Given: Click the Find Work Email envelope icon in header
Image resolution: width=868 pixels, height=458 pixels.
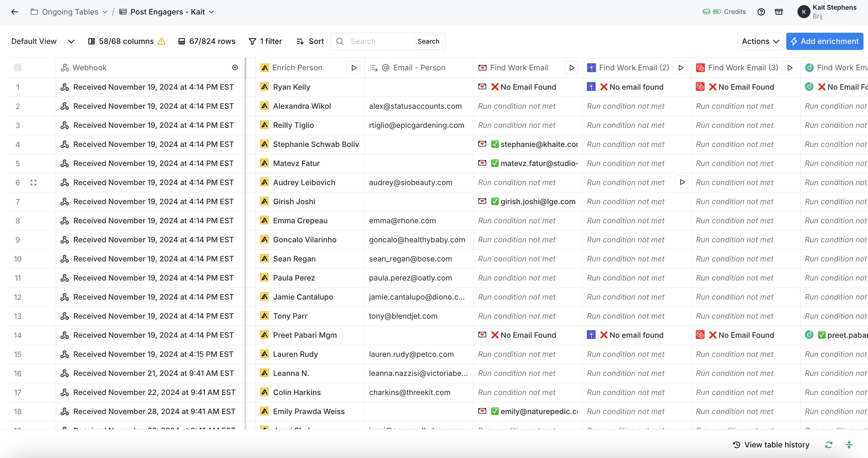Looking at the screenshot, I should pyautogui.click(x=482, y=68).
